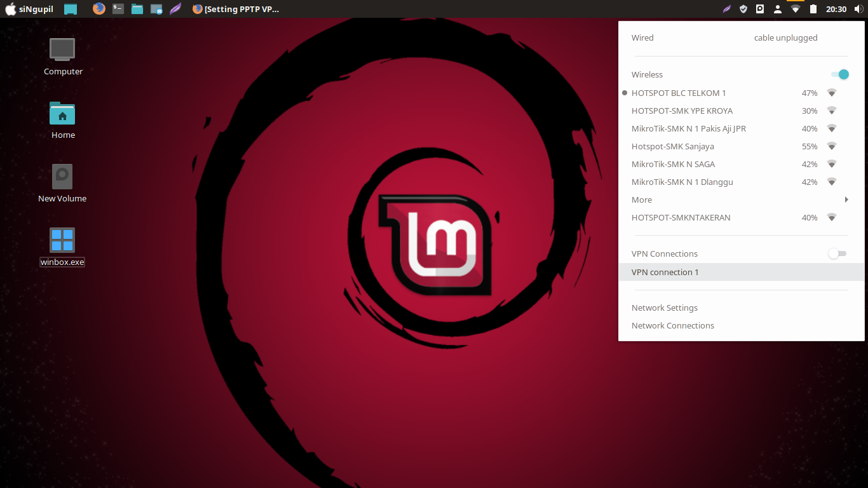
Task: Click signal icon for MikroTik-SMK N 1 Dlanggu
Action: [831, 182]
